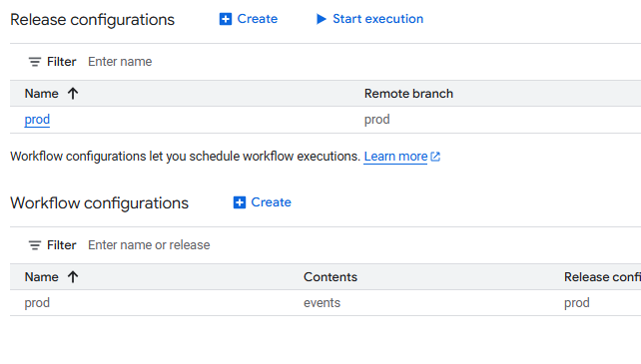Click the Contents column header
The height and width of the screenshot is (364, 641).
pyautogui.click(x=330, y=277)
